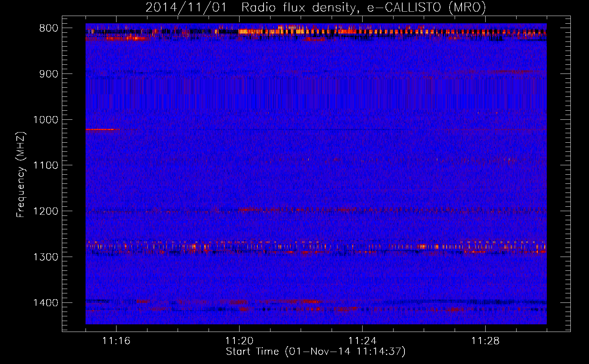The image size is (589, 364).
Task: Click the 11:24 time tick label
Action: tap(363, 341)
